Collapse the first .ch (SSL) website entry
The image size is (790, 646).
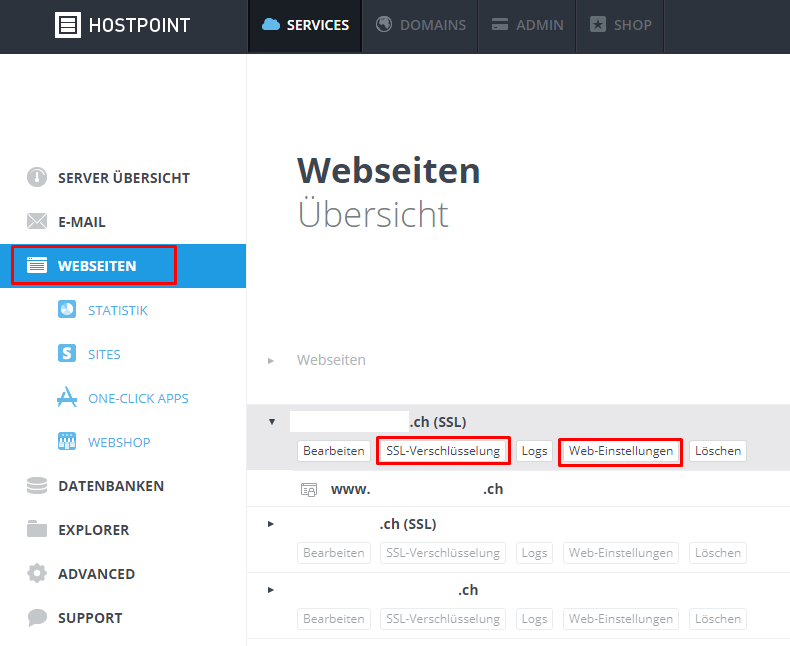pos(272,422)
